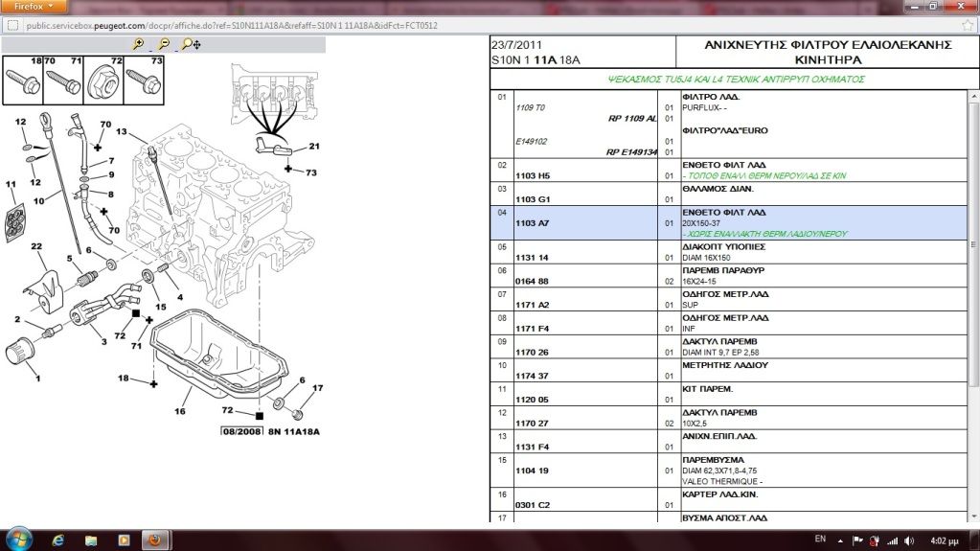
Task: Click the oil pan part 16 drawing
Action: coord(218,354)
